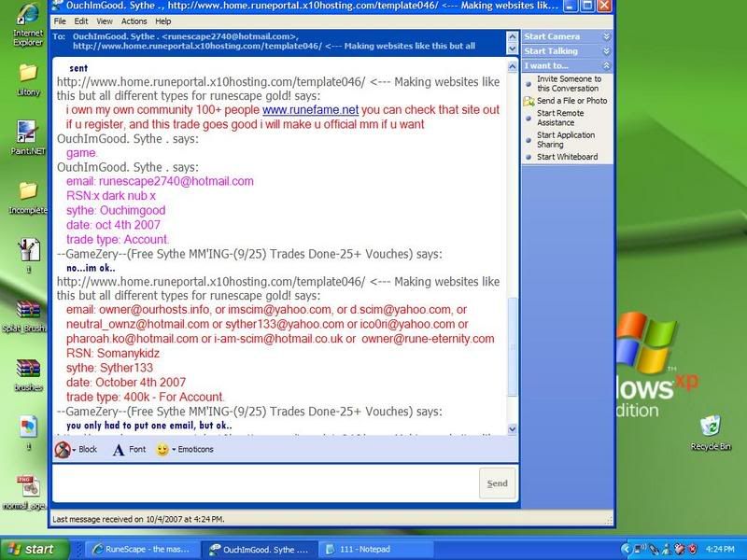Collapse the I want to... panel
The image size is (747, 560).
(x=606, y=65)
